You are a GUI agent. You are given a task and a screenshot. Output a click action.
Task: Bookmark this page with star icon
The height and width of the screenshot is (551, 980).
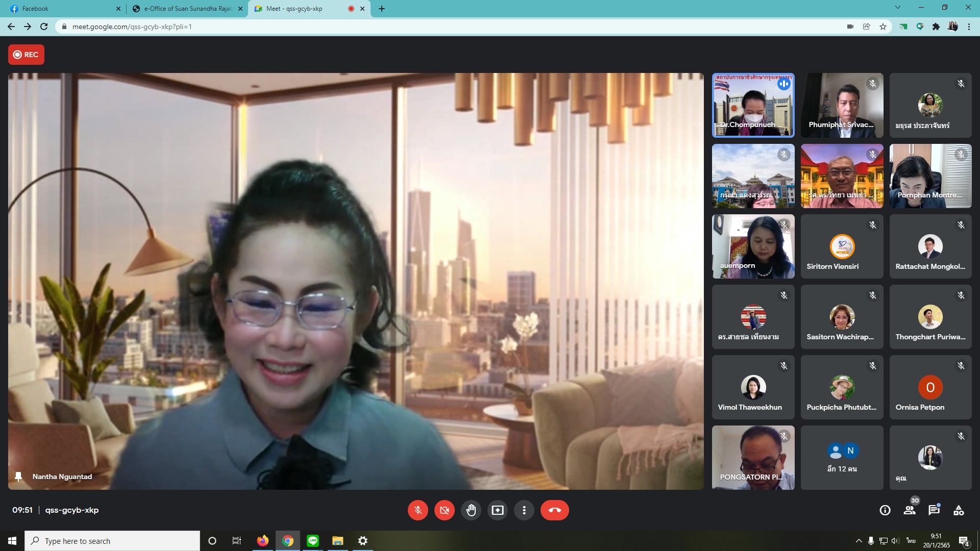(x=883, y=27)
